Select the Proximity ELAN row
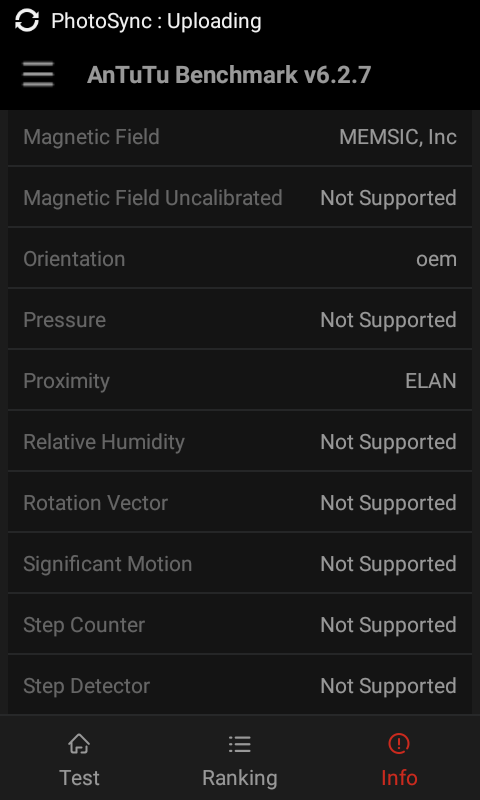This screenshot has height=800, width=480. tap(240, 381)
